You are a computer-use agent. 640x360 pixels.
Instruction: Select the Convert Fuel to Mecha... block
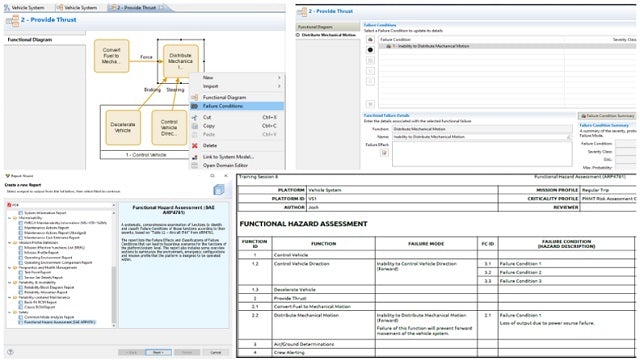click(111, 56)
